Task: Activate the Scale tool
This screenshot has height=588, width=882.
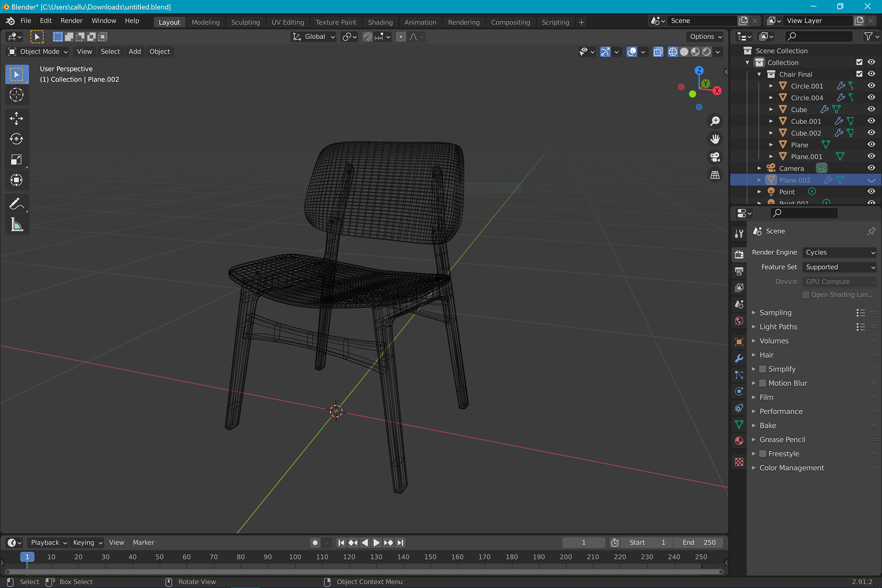Action: point(17,159)
